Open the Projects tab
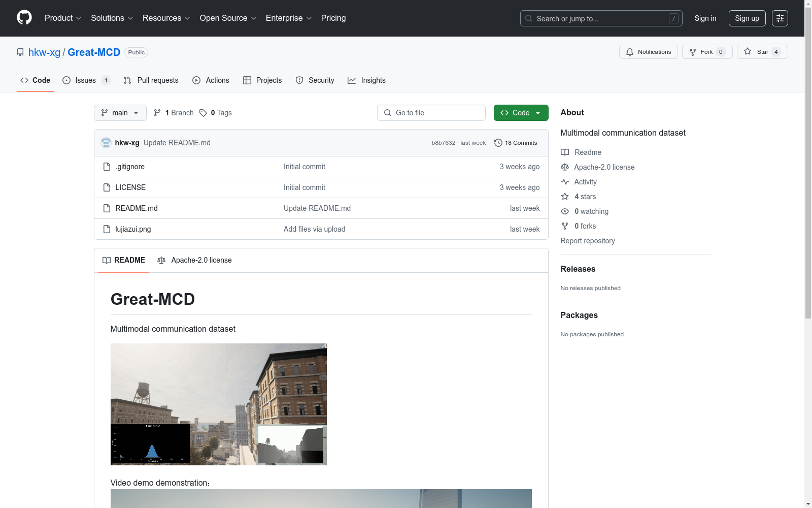The width and height of the screenshot is (812, 508). click(262, 80)
